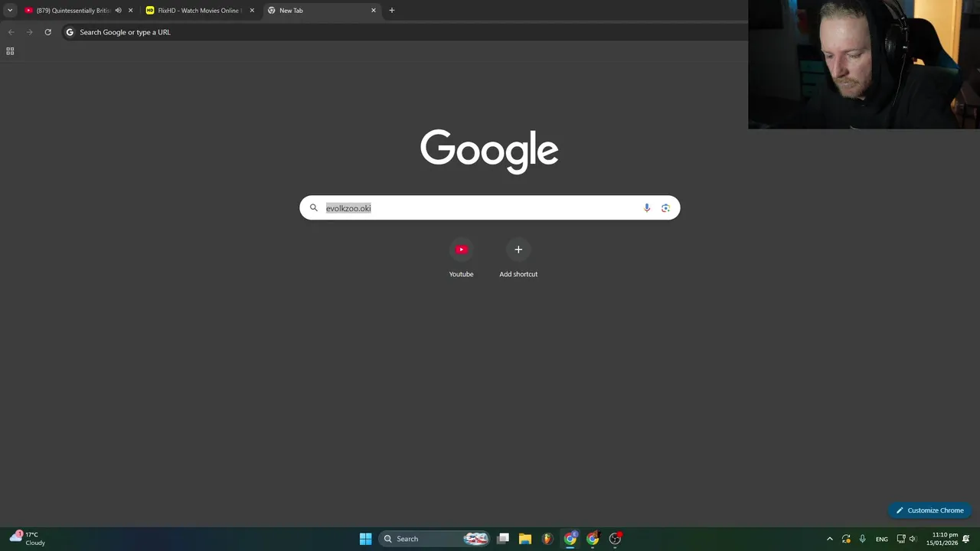
Task: Close the YouTube tab
Action: pyautogui.click(x=130, y=11)
